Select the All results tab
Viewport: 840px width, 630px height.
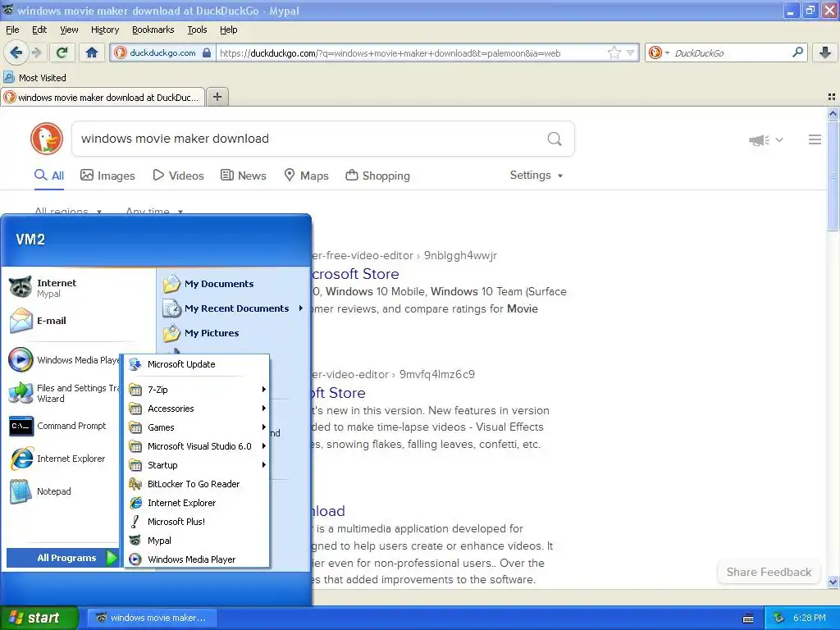(48, 176)
